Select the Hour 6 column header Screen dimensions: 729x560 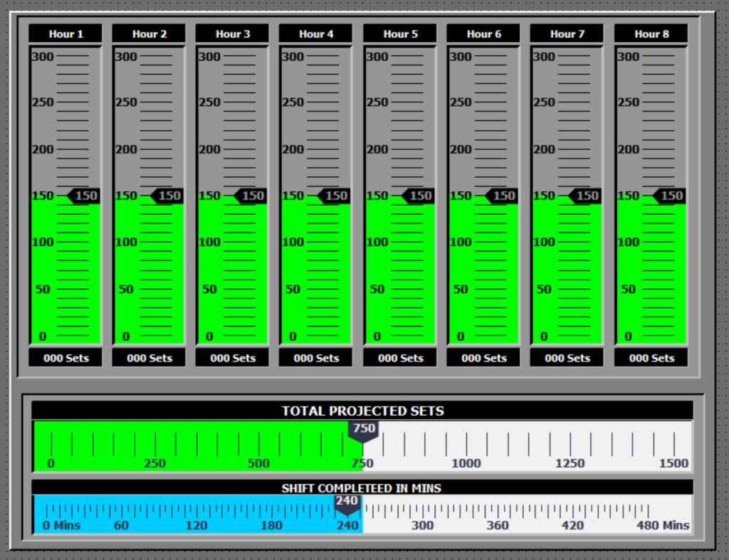pos(483,34)
